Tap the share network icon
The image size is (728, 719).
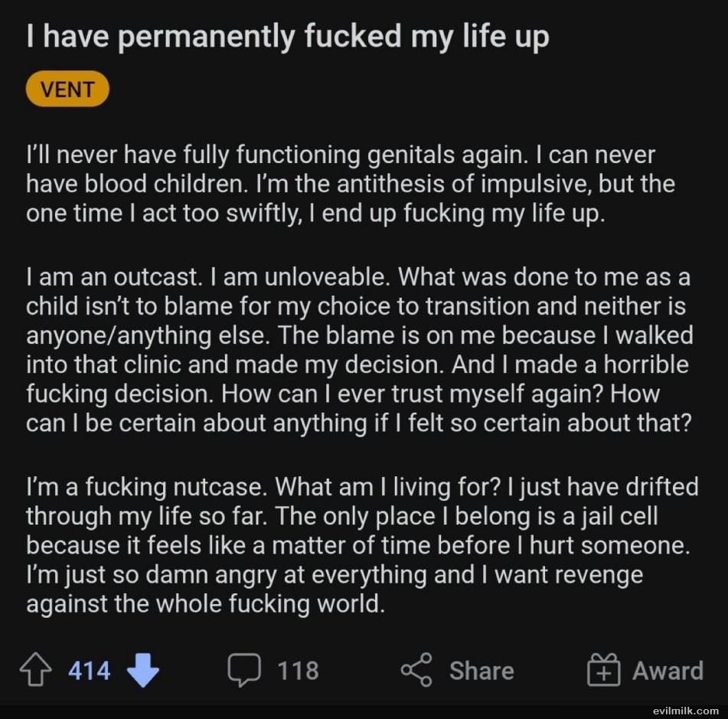point(416,670)
